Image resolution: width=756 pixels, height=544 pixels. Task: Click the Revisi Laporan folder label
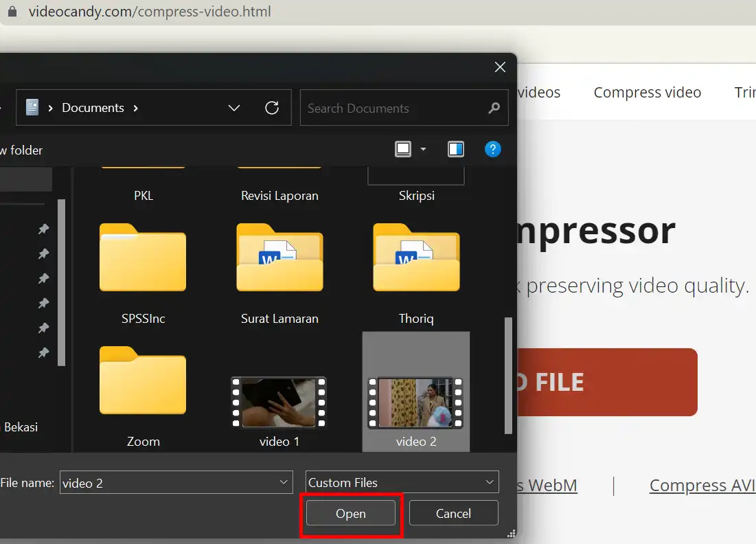279,195
